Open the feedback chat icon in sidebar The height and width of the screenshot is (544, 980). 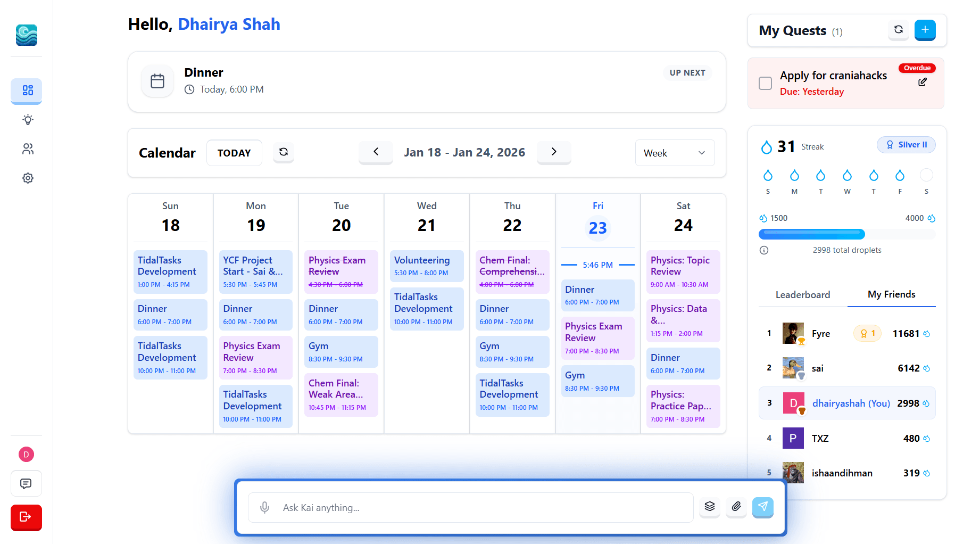coord(26,483)
